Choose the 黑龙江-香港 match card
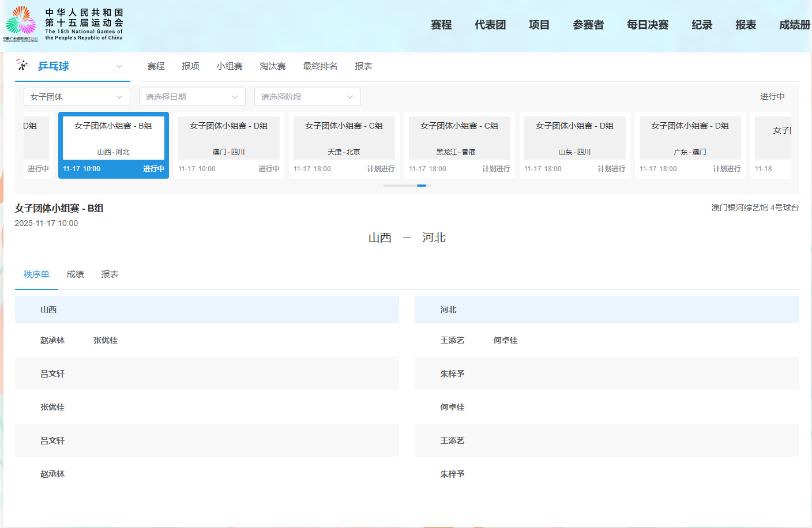Image resolution: width=812 pixels, height=528 pixels. tap(460, 145)
